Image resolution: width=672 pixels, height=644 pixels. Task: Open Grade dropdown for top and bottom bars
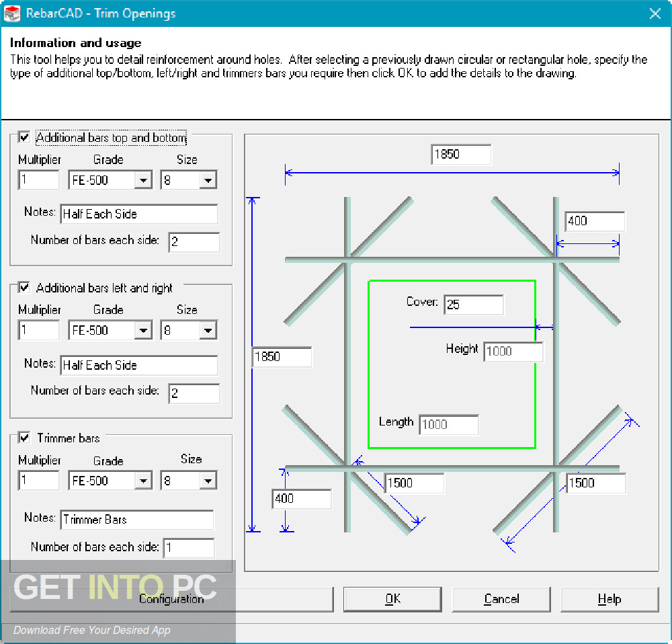143,180
